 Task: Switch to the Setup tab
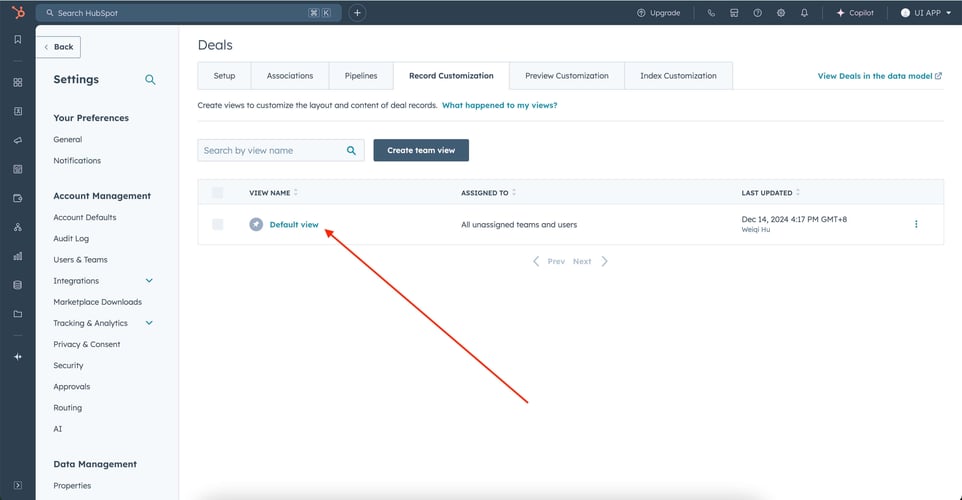pos(225,75)
